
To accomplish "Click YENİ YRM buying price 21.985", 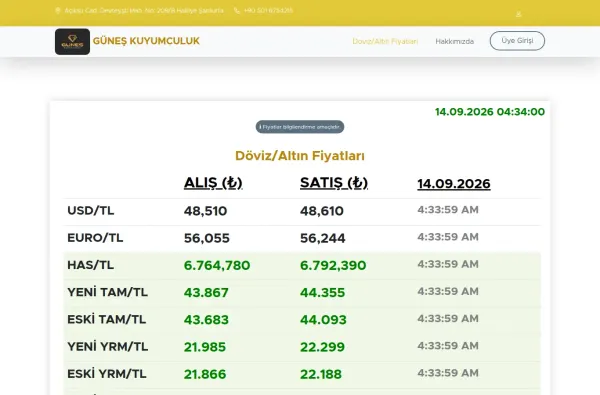I will point(205,347).
